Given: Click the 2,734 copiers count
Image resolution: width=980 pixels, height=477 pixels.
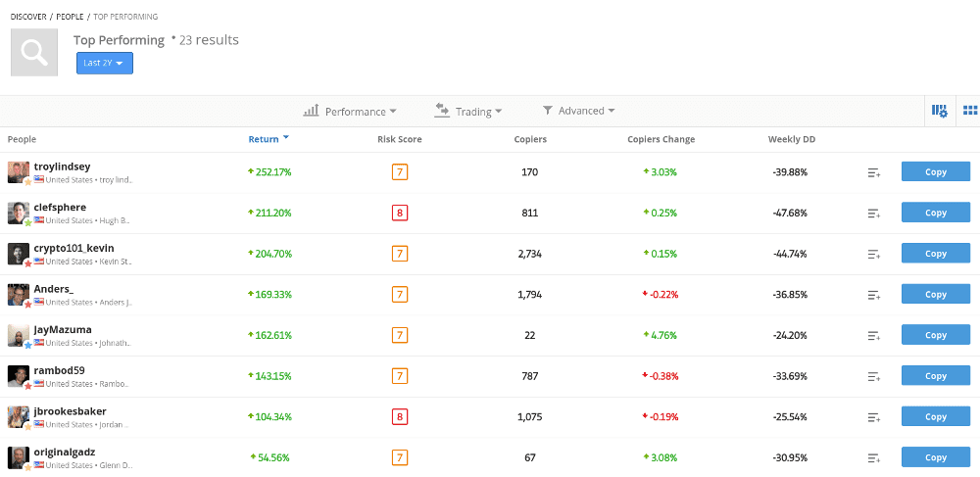Looking at the screenshot, I should click(530, 254).
